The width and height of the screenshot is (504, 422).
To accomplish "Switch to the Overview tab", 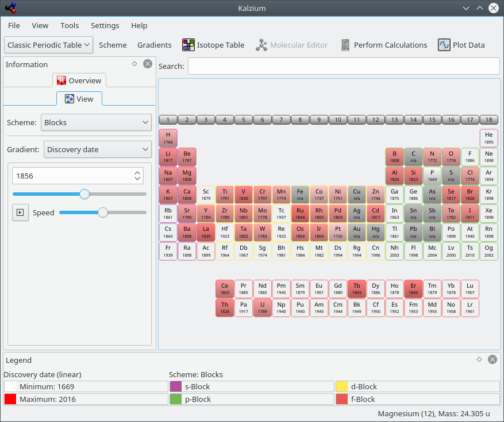I will click(79, 80).
